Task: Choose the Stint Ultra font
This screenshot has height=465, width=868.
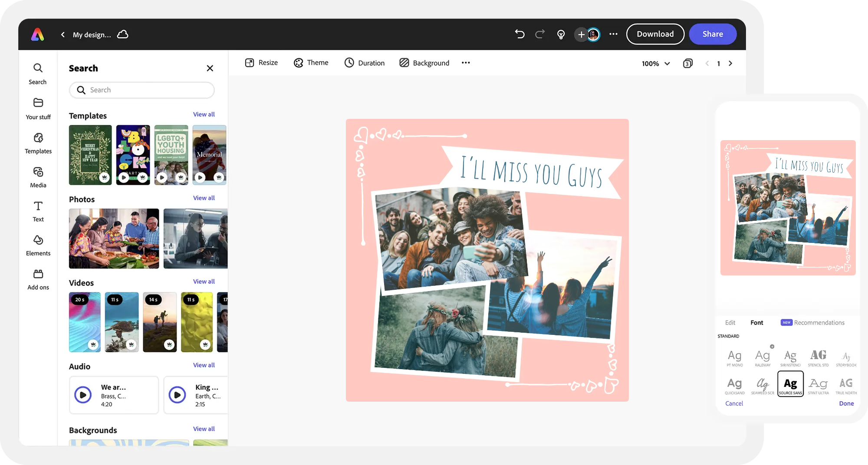Action: click(x=818, y=386)
